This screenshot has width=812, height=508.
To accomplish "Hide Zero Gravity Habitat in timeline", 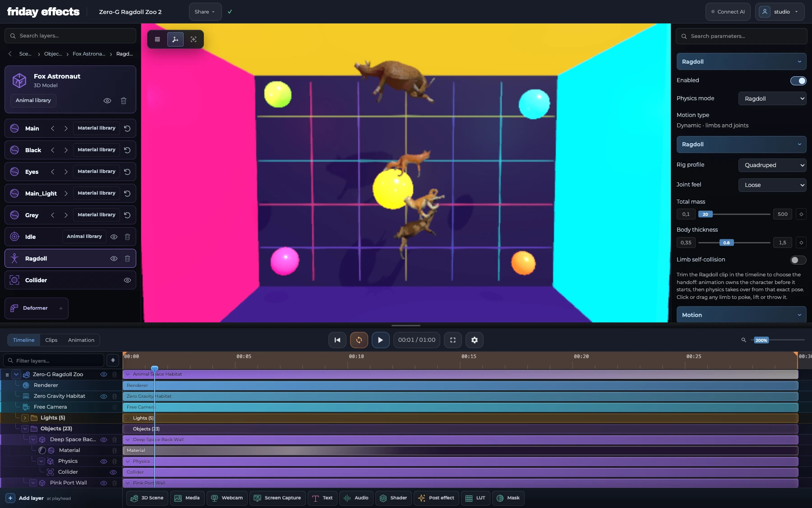I will coord(103,396).
